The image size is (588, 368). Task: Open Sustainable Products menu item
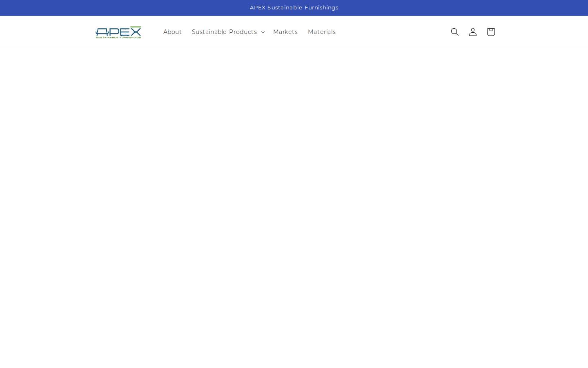click(224, 32)
